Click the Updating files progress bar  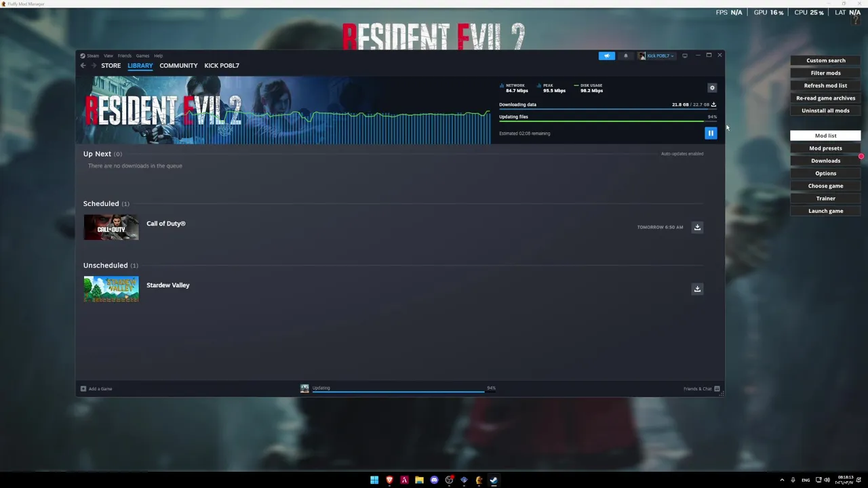[x=608, y=122]
